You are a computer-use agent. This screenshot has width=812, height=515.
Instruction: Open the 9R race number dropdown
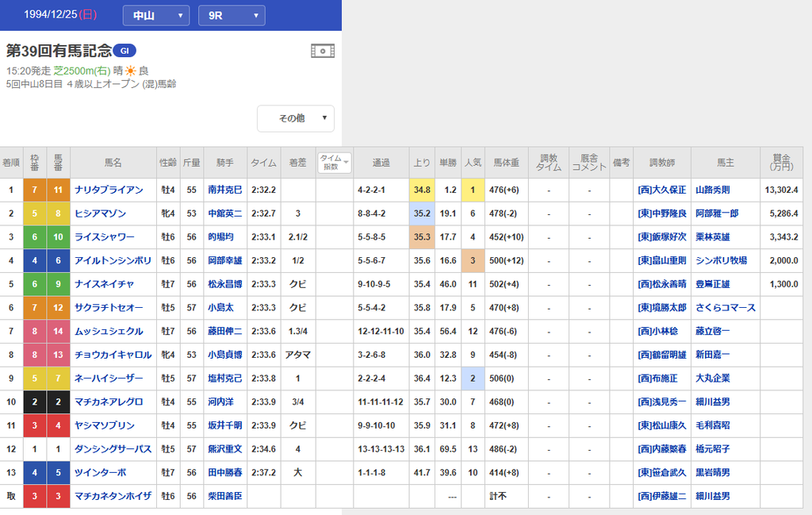232,16
